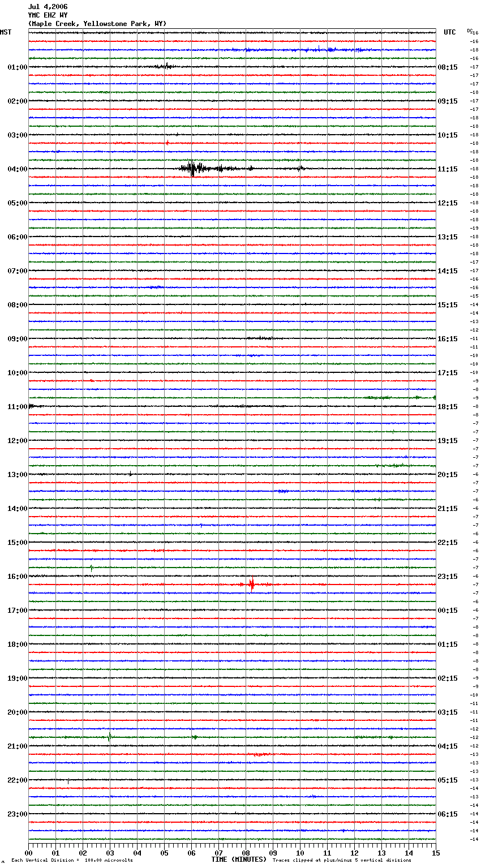This screenshot has width=481, height=868.
Task: Select the 23:00 MST time label
Action: (18, 814)
